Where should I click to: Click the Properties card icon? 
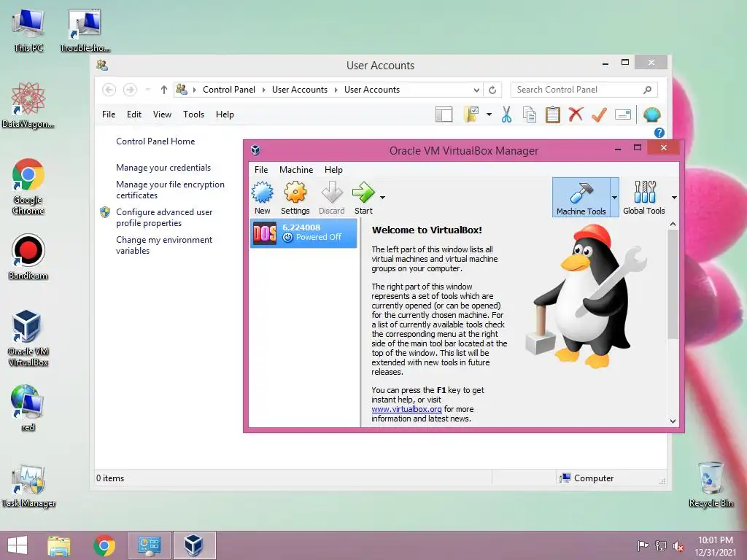[623, 114]
